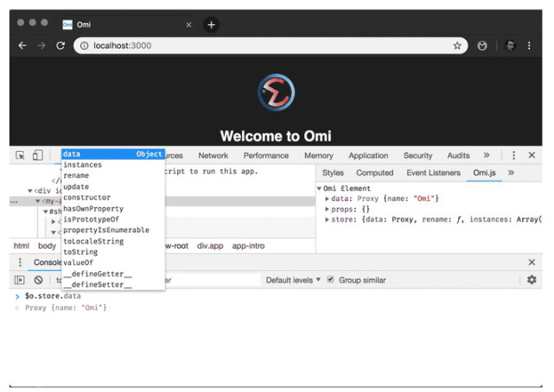The width and height of the screenshot is (554, 392).
Task: Open Default levels dropdown
Action: [293, 280]
